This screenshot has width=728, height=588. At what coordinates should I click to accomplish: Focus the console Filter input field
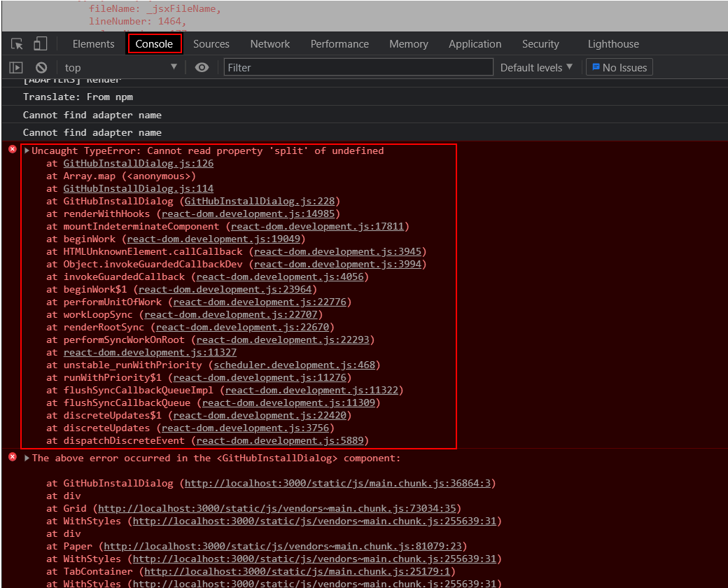coord(358,67)
